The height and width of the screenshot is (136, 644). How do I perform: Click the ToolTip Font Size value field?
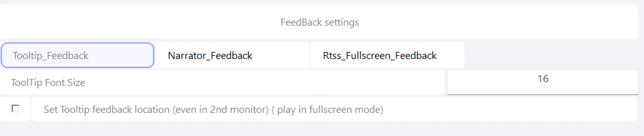[x=542, y=79]
